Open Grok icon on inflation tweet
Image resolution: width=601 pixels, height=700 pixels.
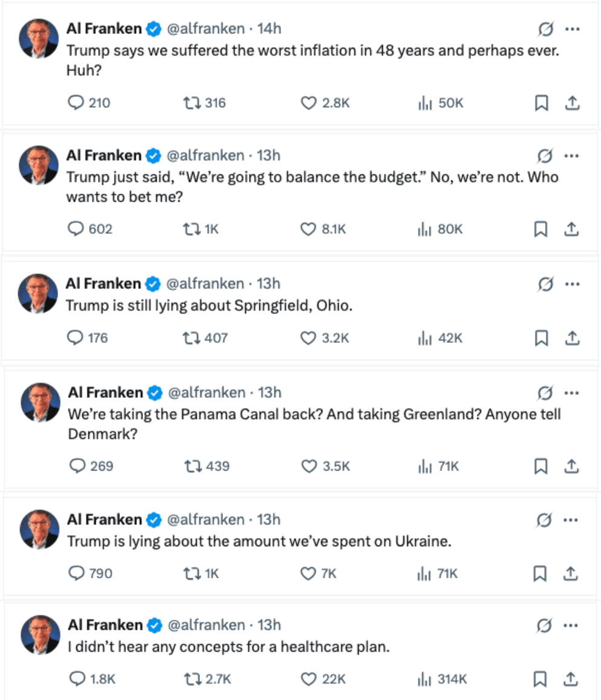click(x=545, y=28)
